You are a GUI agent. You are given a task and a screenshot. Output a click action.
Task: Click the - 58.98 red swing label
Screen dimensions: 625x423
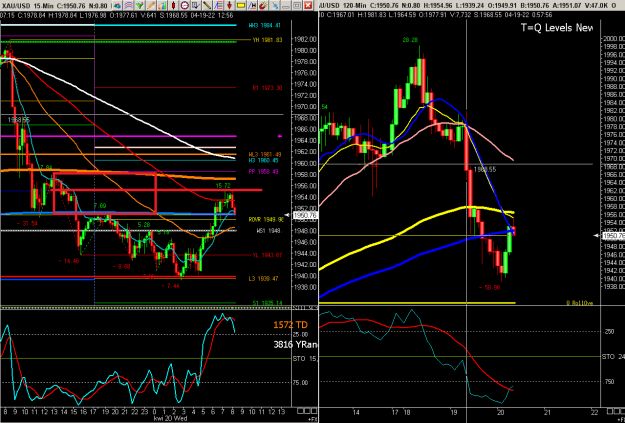[x=489, y=287]
